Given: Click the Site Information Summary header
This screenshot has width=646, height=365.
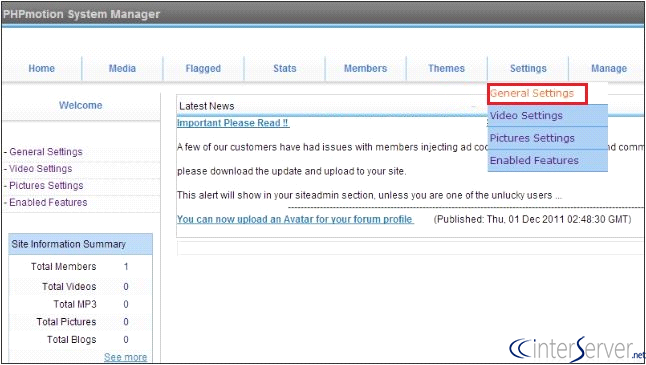Looking at the screenshot, I should pos(80,244).
